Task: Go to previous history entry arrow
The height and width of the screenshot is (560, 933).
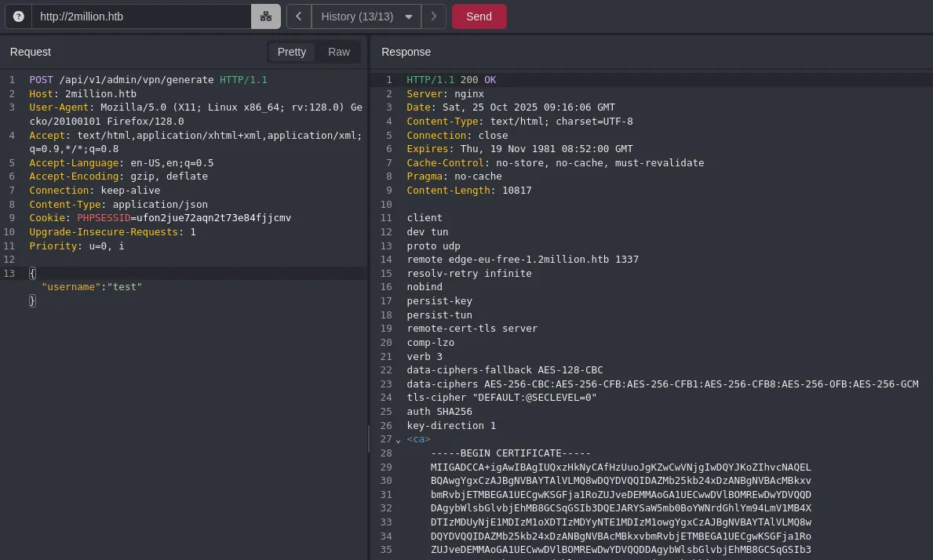Action: [299, 16]
